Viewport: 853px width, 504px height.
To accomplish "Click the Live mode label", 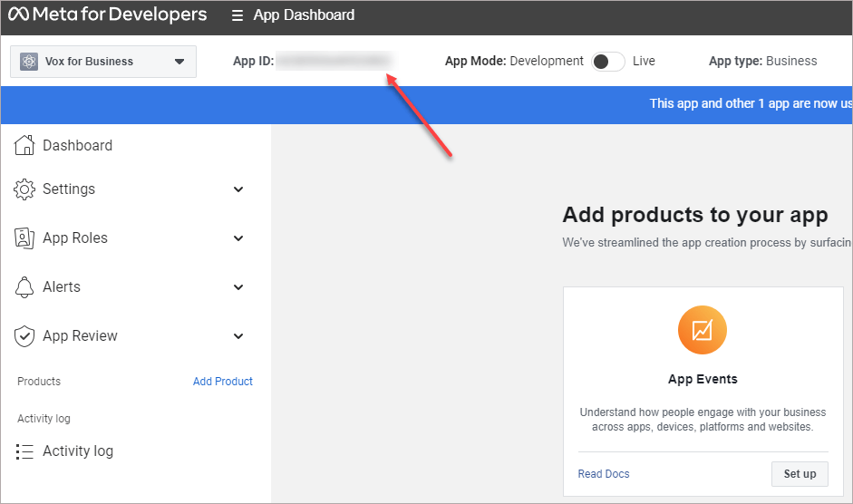I will point(644,61).
